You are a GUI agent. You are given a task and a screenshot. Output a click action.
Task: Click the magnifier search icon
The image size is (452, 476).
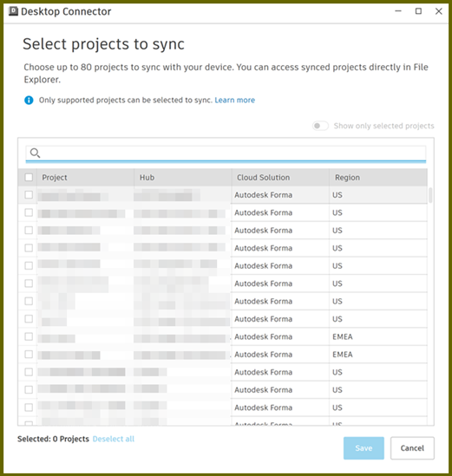tap(35, 153)
